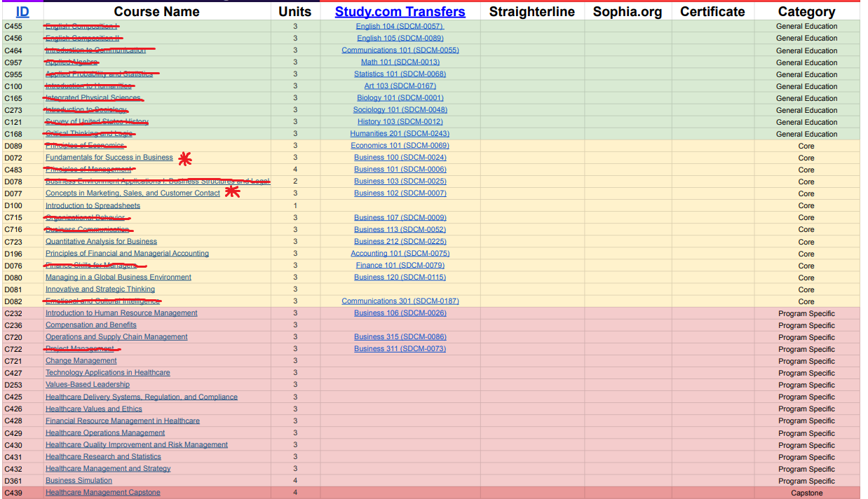Open Healthcare Management and Strategy link

(108, 469)
